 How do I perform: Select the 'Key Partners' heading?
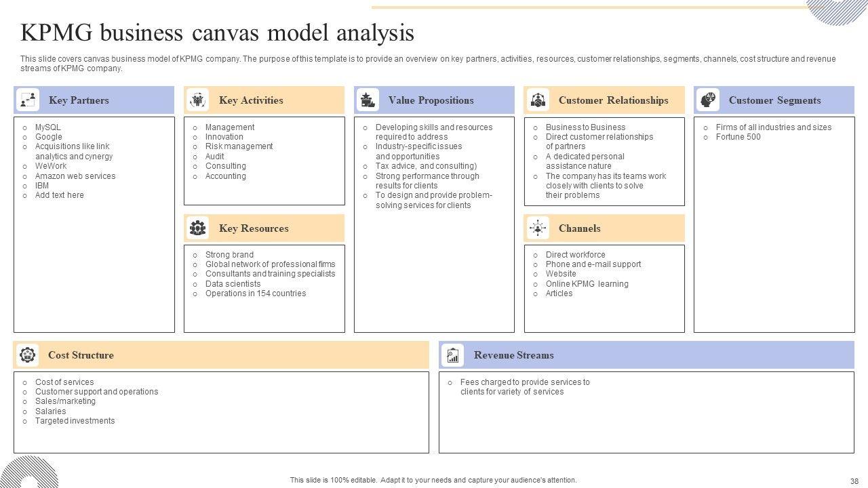pos(79,100)
